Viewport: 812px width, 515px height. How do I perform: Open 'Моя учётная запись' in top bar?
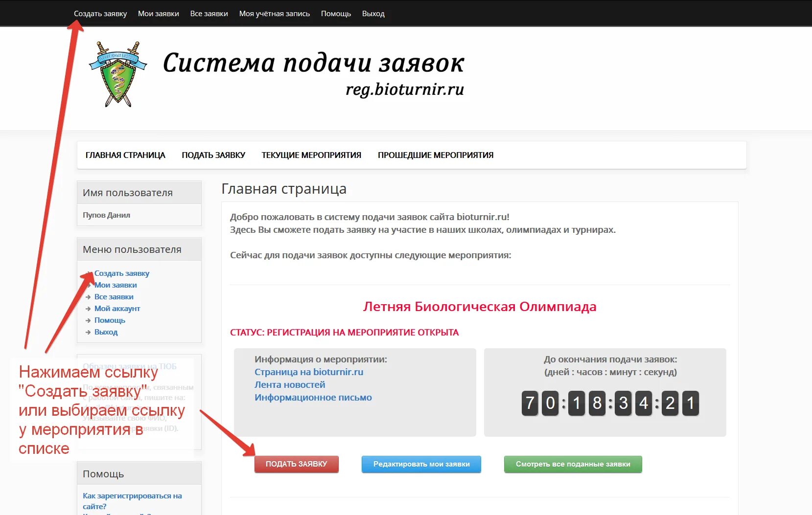point(275,14)
